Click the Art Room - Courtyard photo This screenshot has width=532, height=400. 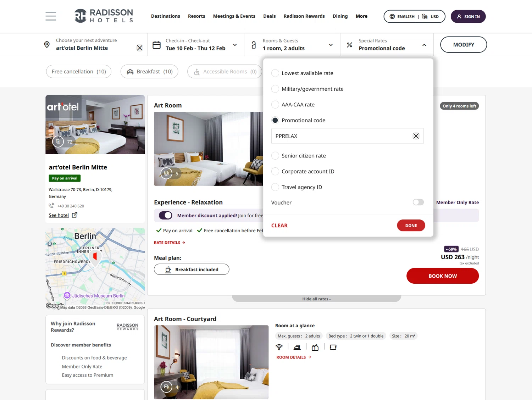[211, 362]
